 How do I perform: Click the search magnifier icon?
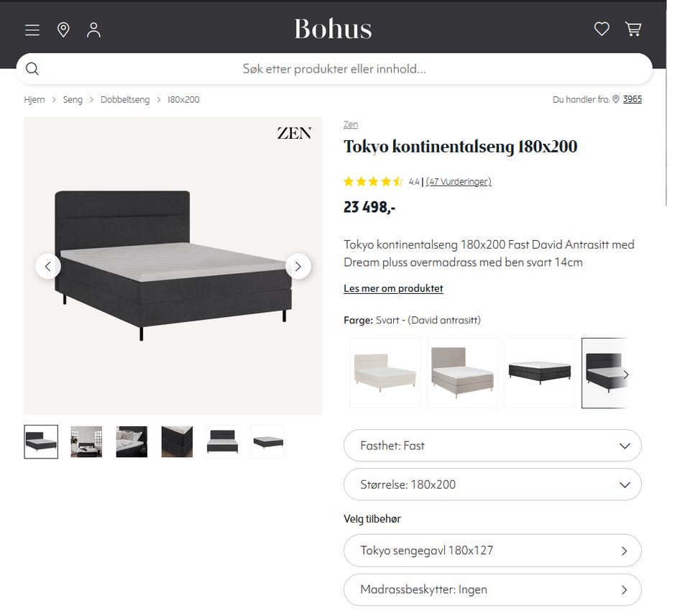(32, 69)
